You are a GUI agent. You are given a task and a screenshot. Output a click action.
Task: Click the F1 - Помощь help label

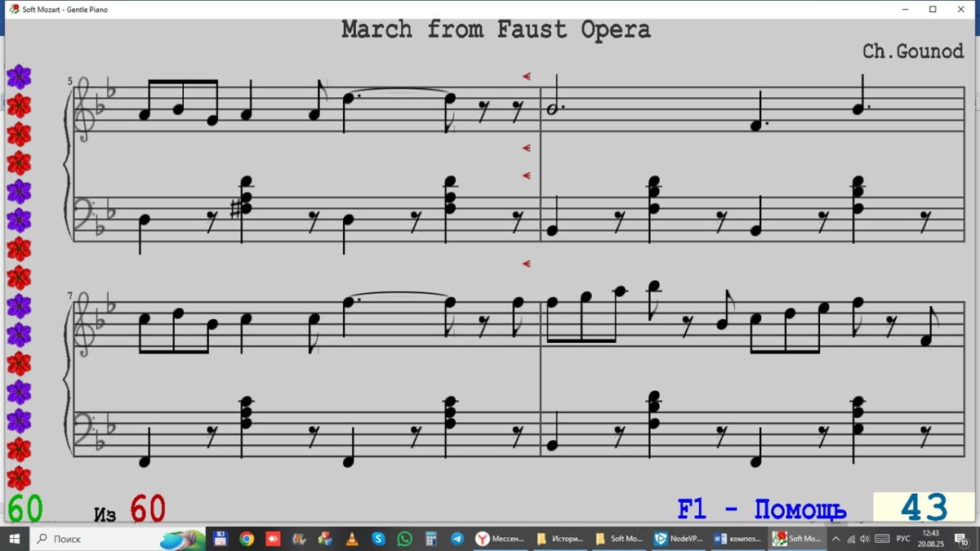coord(762,510)
